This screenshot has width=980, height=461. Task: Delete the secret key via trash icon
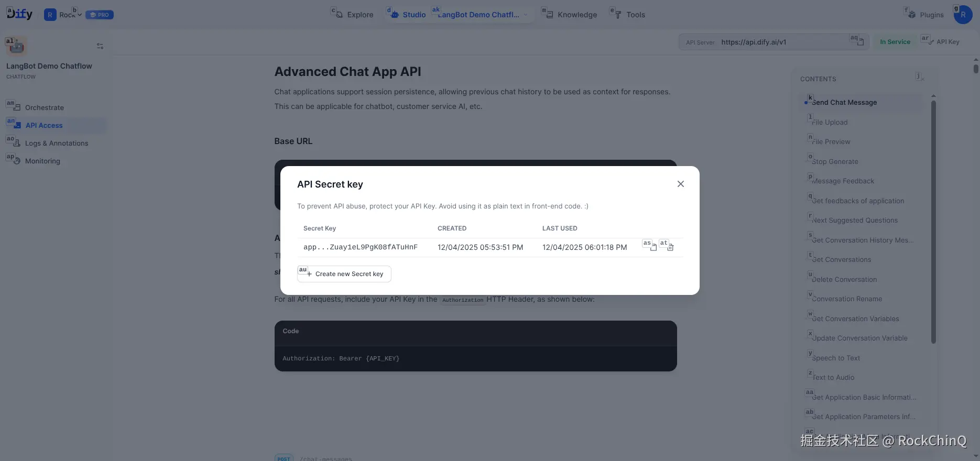pos(670,247)
